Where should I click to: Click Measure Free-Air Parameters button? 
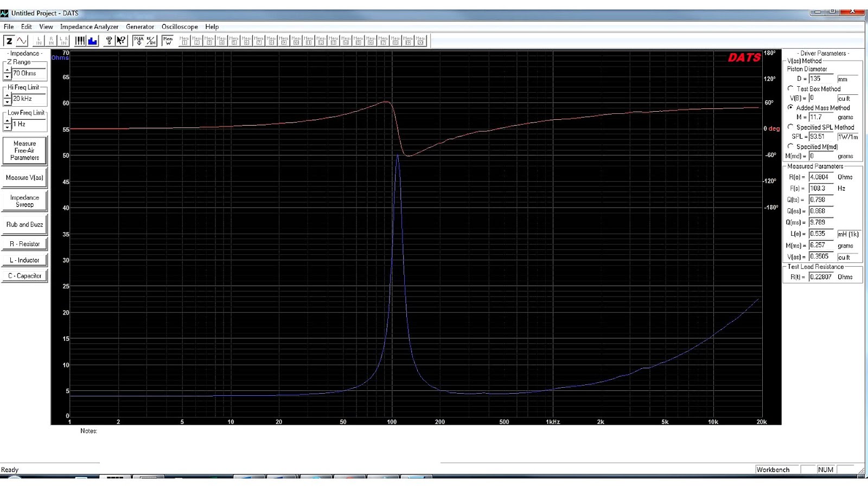click(24, 151)
